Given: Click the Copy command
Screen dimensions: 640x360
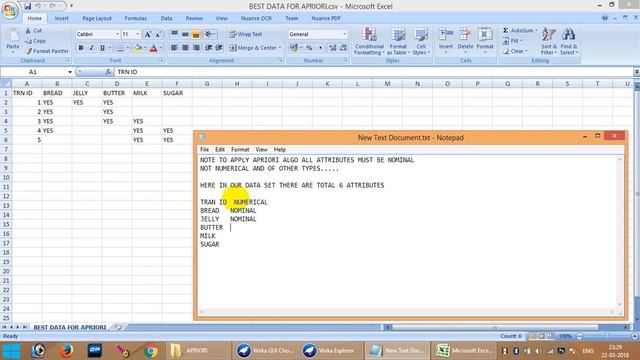Looking at the screenshot, I should (36, 41).
